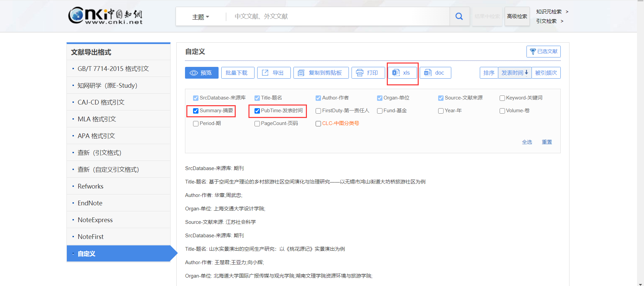Select 查新 (自定义引文格式) option

coord(119,169)
